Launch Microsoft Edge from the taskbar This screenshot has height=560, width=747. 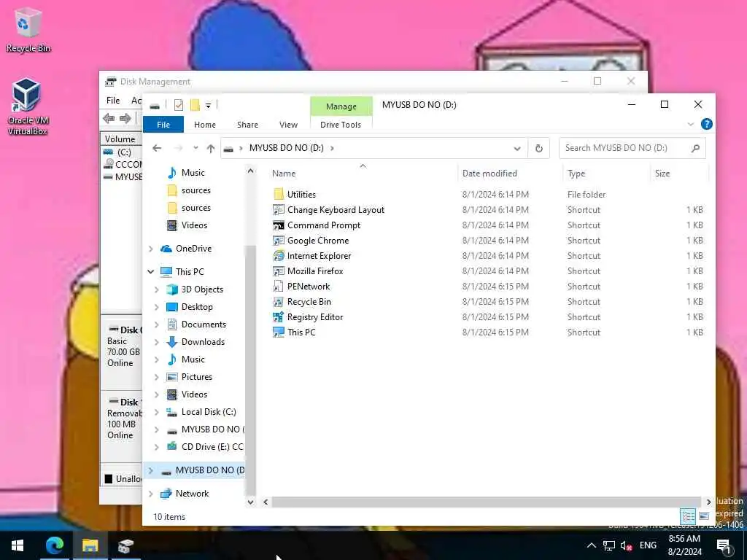[x=54, y=545]
